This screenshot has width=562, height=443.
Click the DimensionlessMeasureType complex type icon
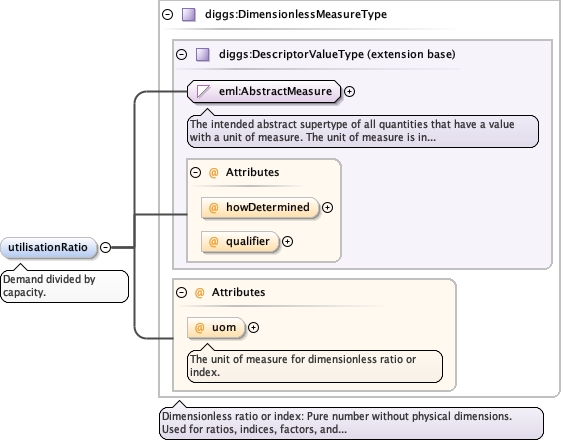189,15
